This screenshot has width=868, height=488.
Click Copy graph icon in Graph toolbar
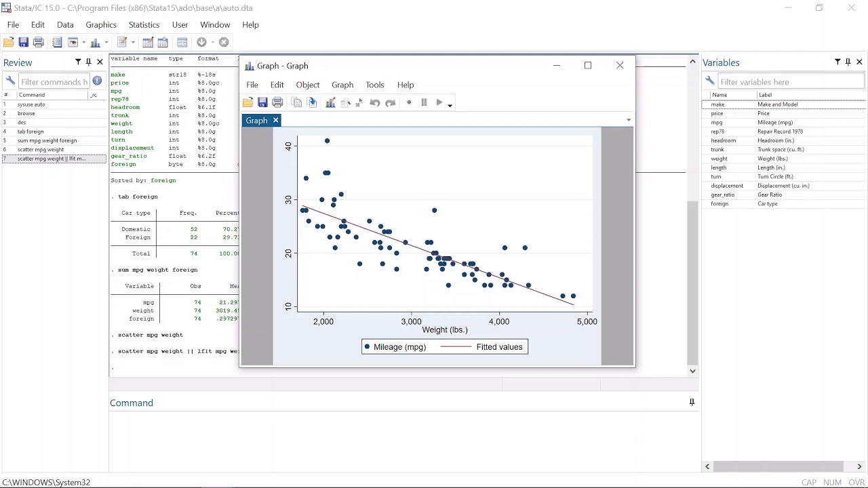[x=296, y=102]
